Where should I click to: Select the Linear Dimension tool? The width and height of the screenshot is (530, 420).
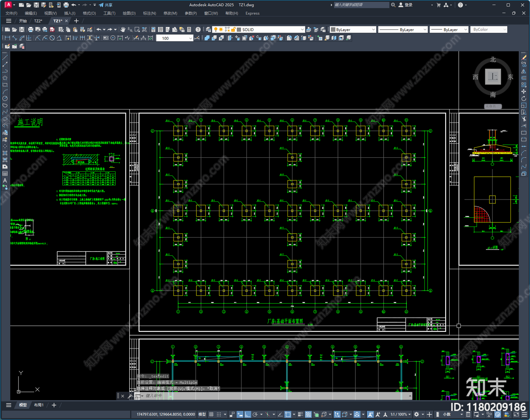tap(7, 38)
